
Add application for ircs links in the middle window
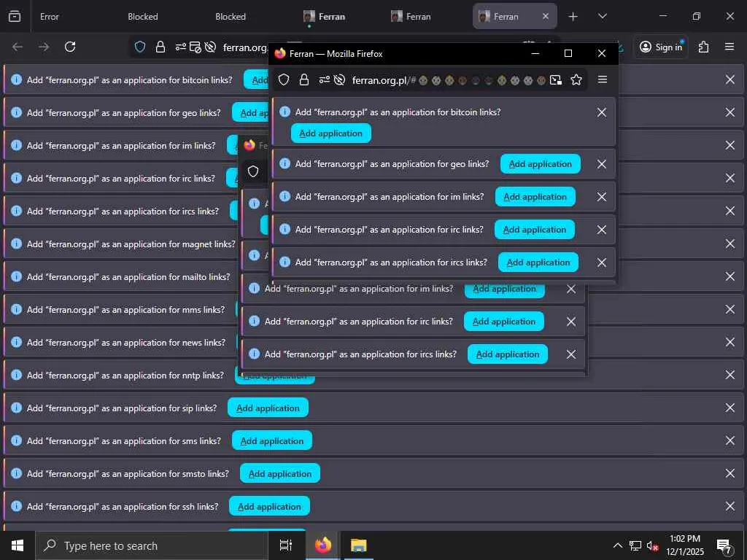(508, 354)
